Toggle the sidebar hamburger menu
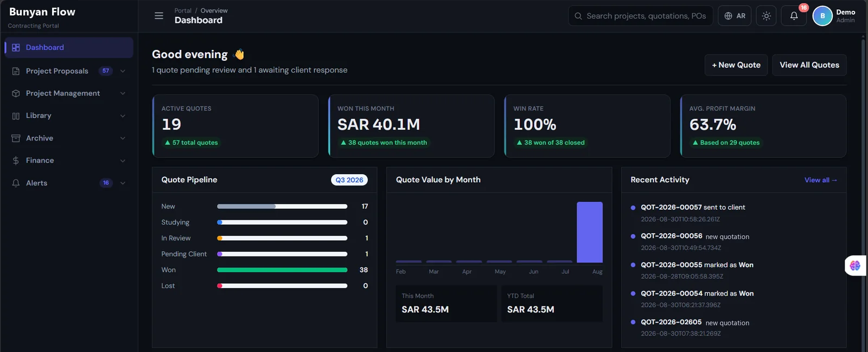The image size is (868, 352). (x=159, y=16)
